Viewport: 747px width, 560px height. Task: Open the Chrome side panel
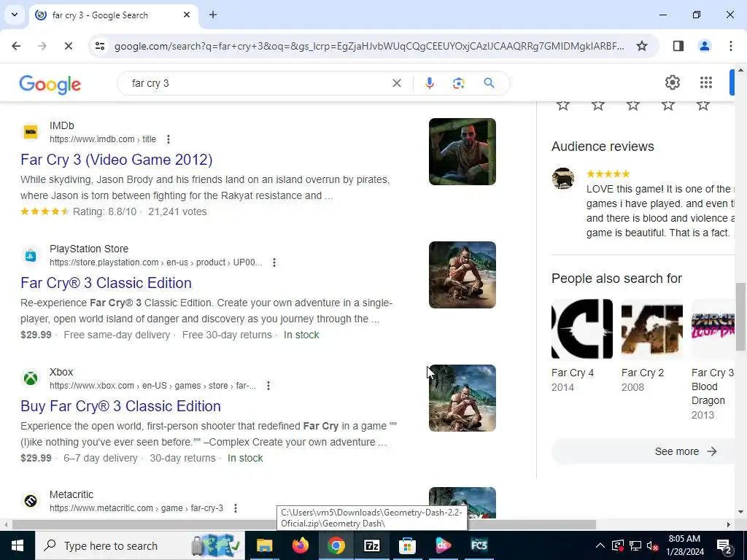[678, 46]
